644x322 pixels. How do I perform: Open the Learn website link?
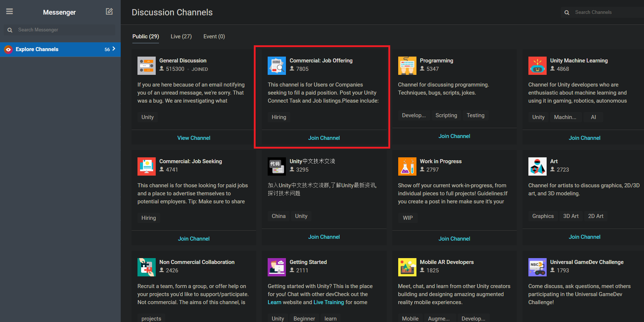pyautogui.click(x=275, y=302)
